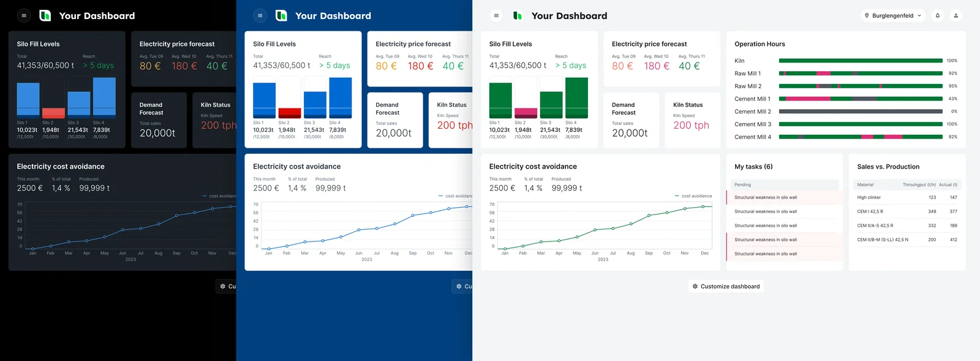Click the green Silo 1 bar in light theme
Viewport: 980px width, 361px height.
(500, 101)
